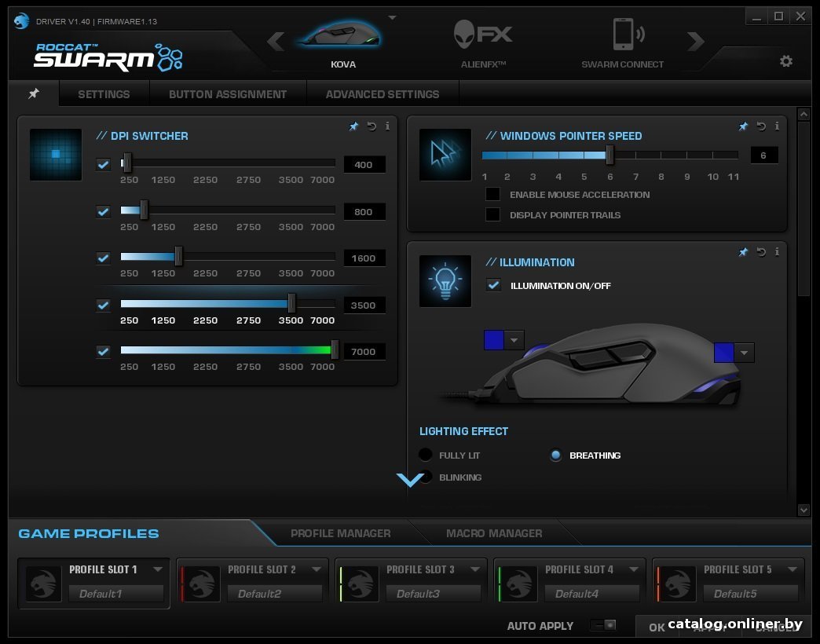Expand panels with blue down chevron
Screen dimensions: 820x644
[410, 479]
